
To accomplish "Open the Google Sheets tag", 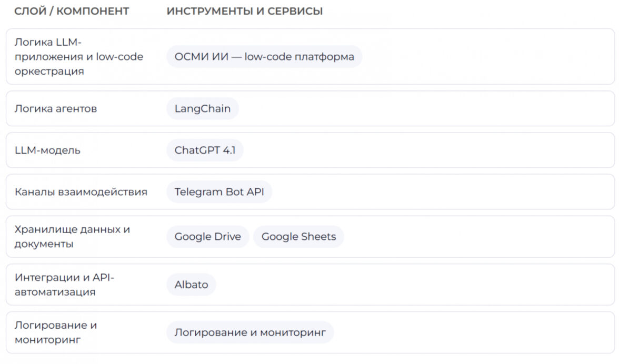I will (x=298, y=237).
